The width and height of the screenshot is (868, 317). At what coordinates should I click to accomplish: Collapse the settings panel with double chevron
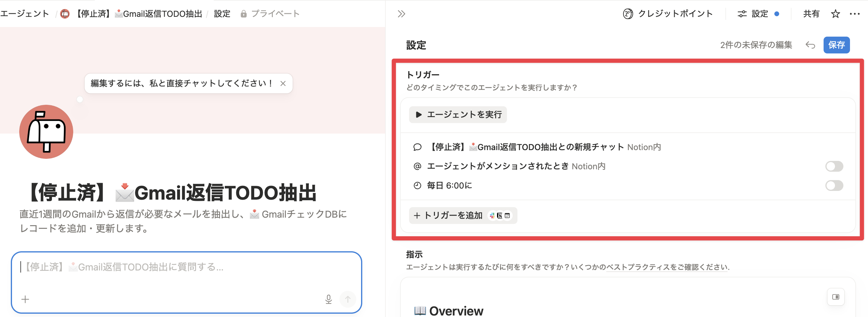click(x=401, y=14)
